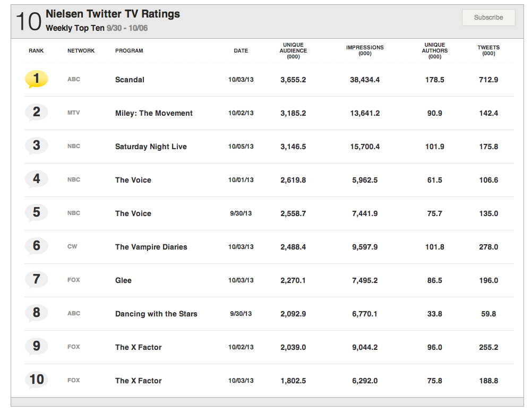Screen dimensions: 532x412
Task: Click Saturday Night Live program title
Action: [151, 147]
